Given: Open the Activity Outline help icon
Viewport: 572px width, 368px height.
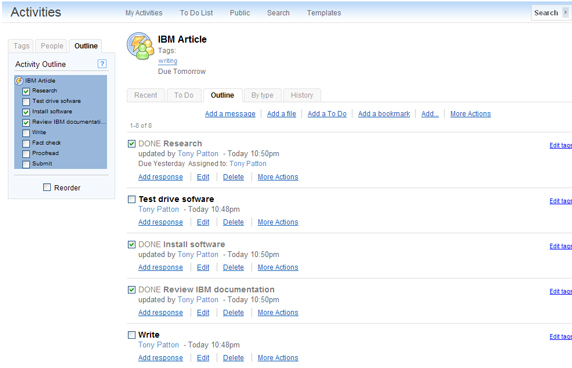Looking at the screenshot, I should [x=102, y=64].
